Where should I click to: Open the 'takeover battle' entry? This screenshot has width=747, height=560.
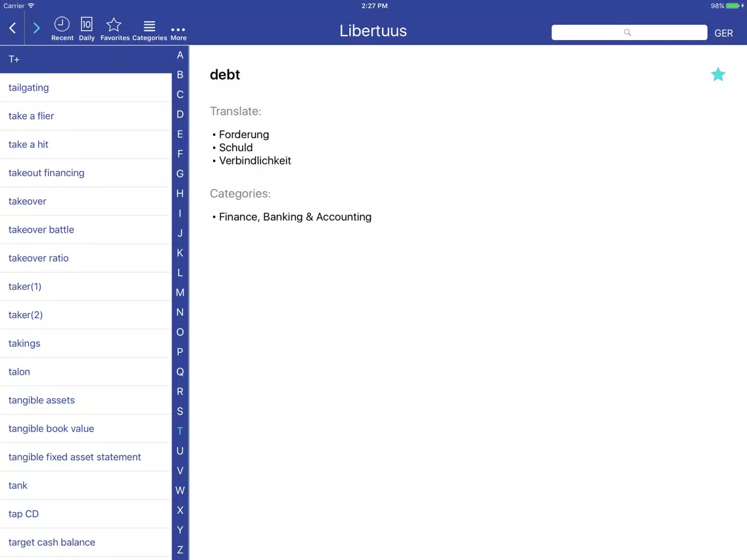pyautogui.click(x=85, y=229)
